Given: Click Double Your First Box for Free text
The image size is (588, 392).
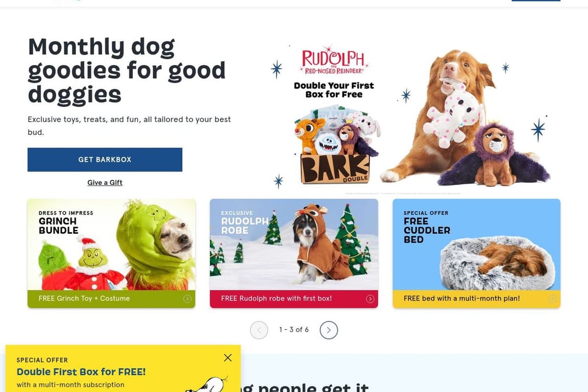Looking at the screenshot, I should click(x=334, y=90).
